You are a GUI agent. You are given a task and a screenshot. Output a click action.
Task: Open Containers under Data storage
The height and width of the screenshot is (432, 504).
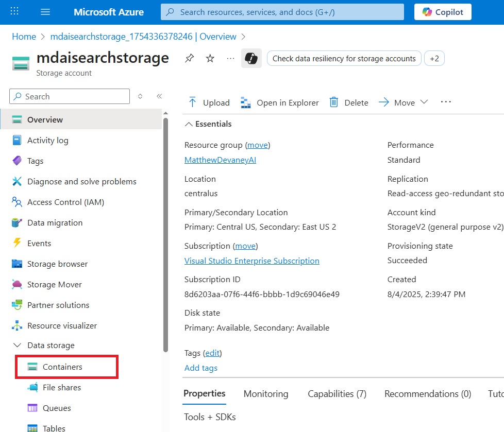pos(67,367)
